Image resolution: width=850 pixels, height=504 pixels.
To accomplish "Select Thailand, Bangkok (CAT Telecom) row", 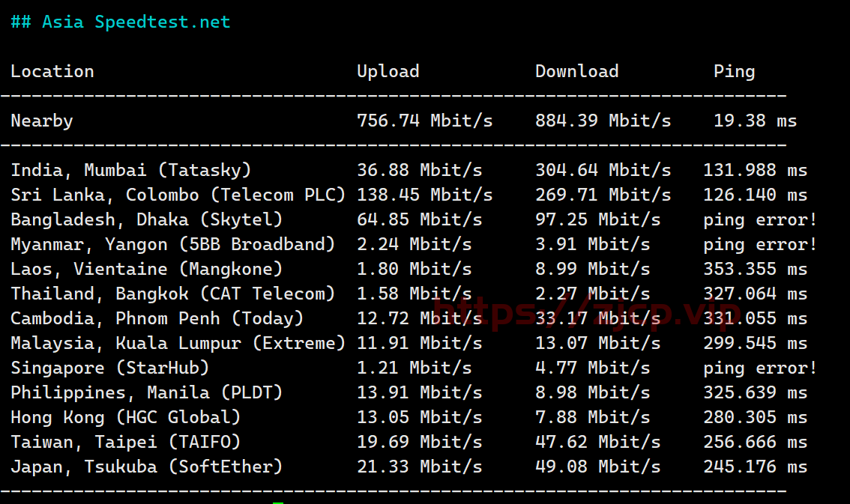I will [x=409, y=294].
